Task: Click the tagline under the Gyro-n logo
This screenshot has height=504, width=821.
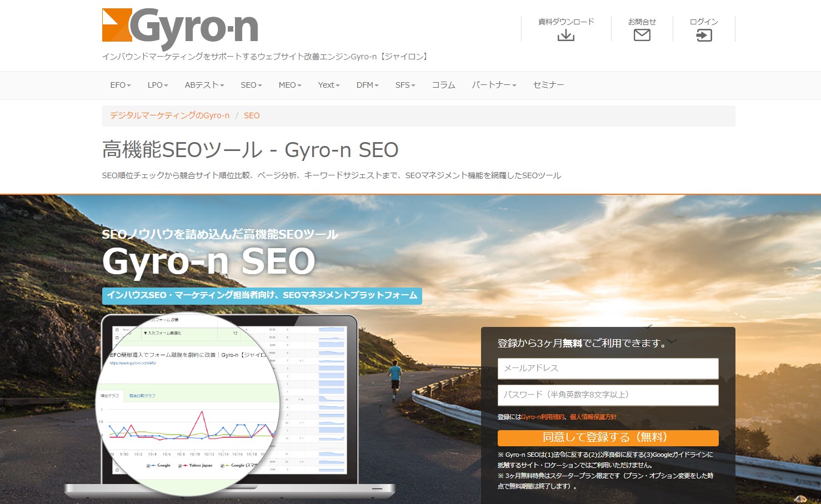Action: point(266,57)
